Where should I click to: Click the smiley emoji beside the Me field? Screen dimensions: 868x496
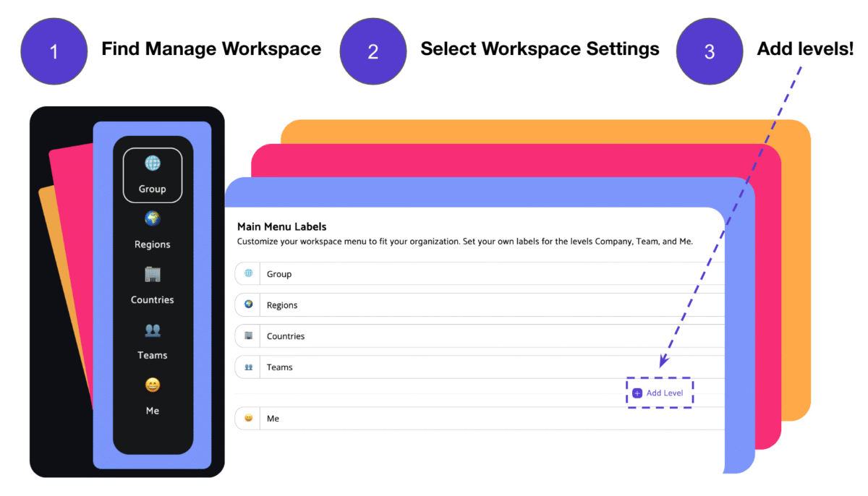[248, 419]
